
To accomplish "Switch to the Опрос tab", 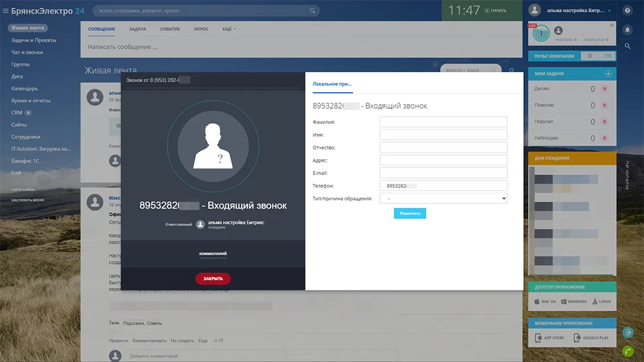I will pos(201,29).
